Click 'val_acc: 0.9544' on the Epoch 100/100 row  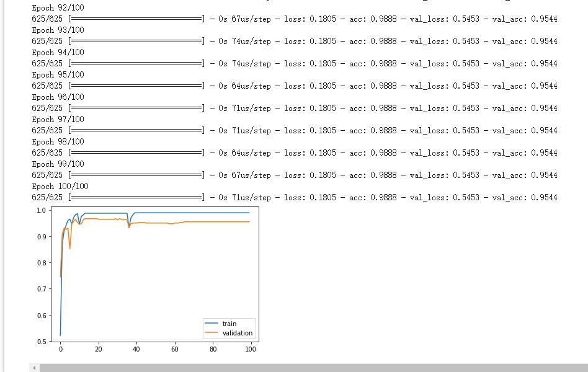[525, 198]
